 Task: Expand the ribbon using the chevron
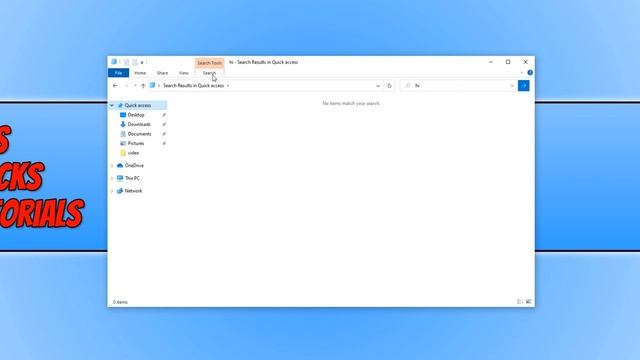[x=522, y=73]
